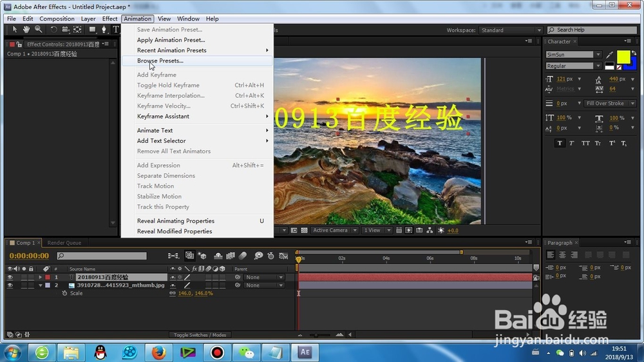Click the Paragraph panel tab

click(560, 243)
